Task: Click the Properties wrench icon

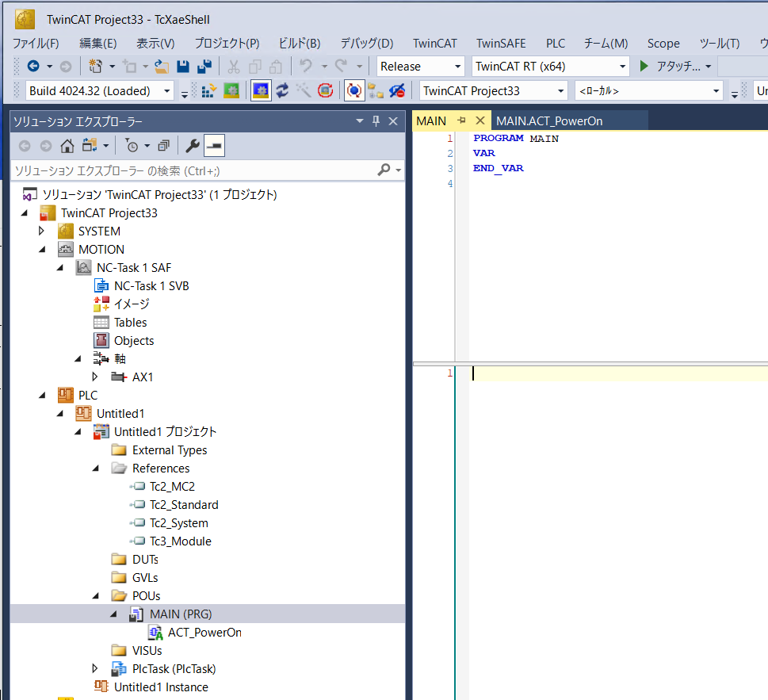Action: point(192,146)
